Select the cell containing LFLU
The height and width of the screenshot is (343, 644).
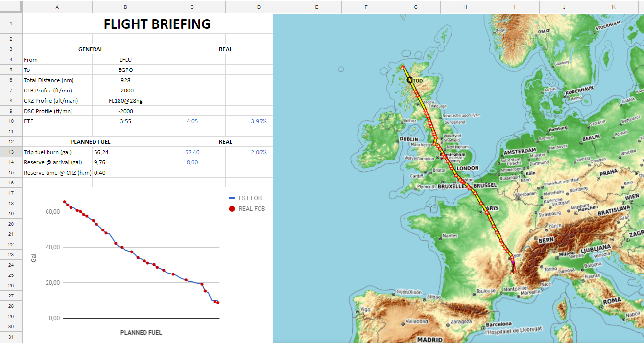point(125,60)
